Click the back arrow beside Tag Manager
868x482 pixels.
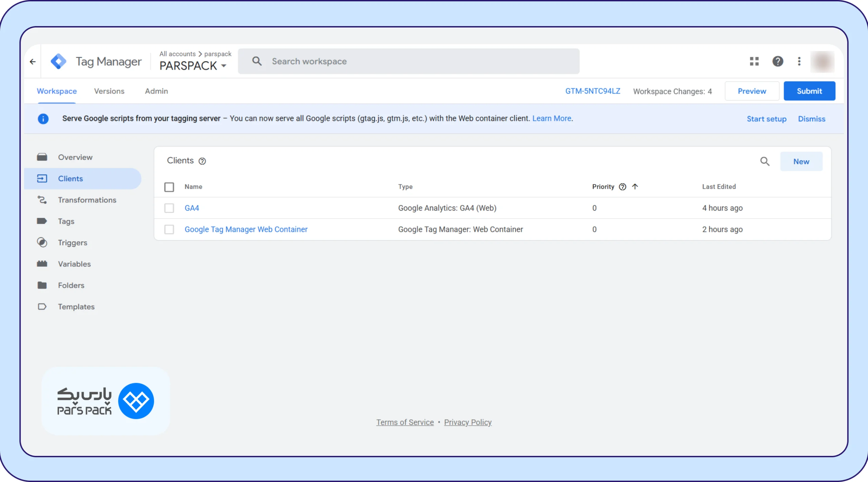coord(33,62)
